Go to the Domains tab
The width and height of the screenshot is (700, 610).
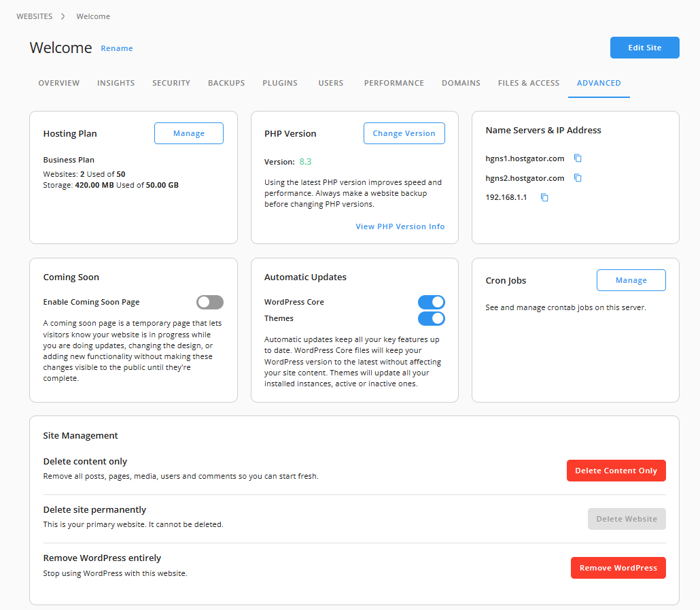[461, 83]
